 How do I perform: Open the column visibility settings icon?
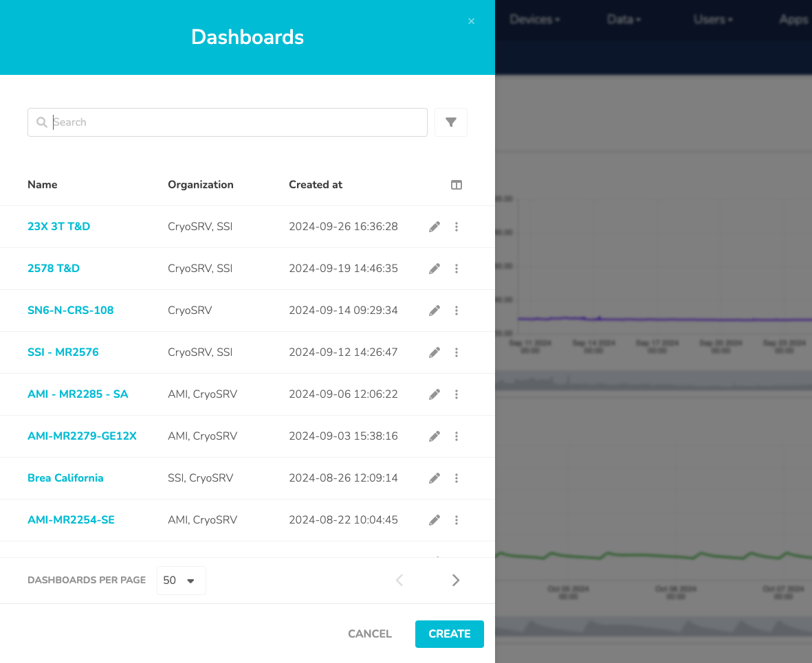pyautogui.click(x=457, y=185)
